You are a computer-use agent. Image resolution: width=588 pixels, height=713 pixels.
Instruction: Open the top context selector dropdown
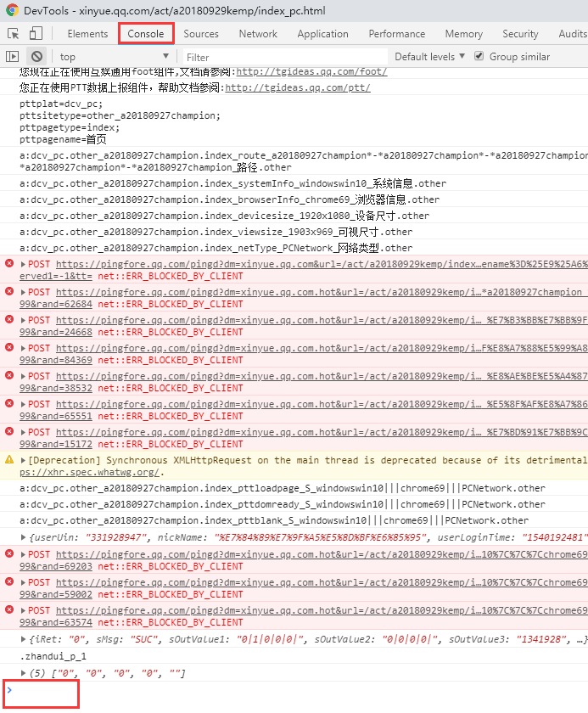114,56
